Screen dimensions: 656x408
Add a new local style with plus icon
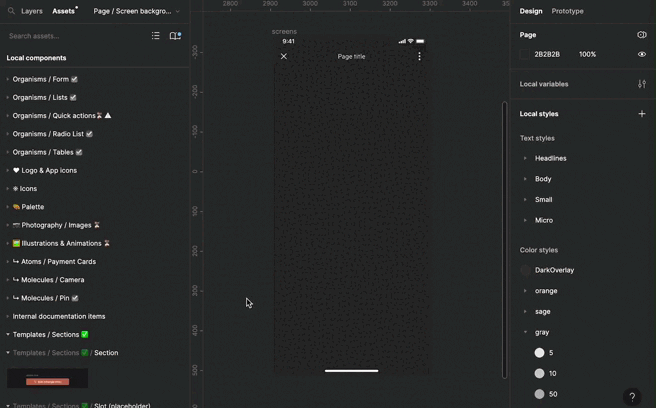tap(642, 114)
